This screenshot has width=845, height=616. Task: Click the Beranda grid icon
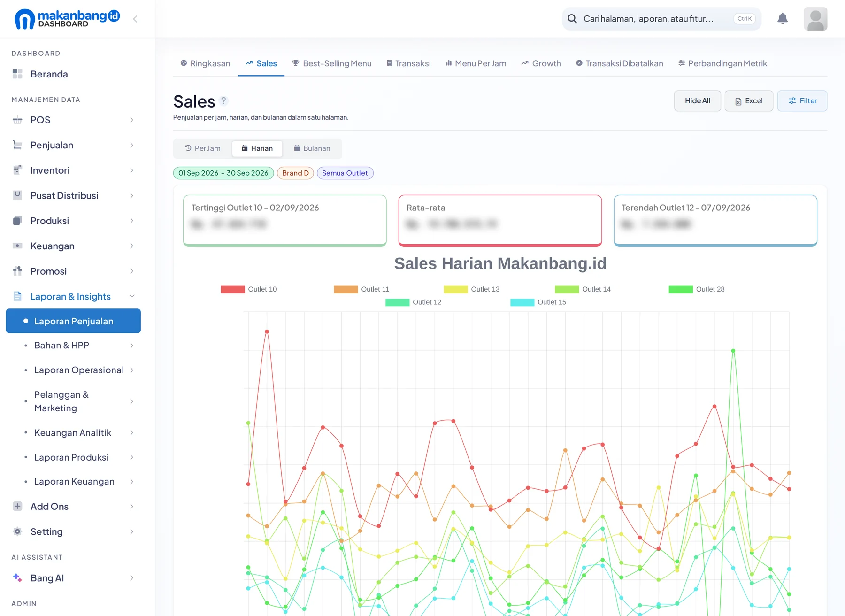[x=17, y=74]
